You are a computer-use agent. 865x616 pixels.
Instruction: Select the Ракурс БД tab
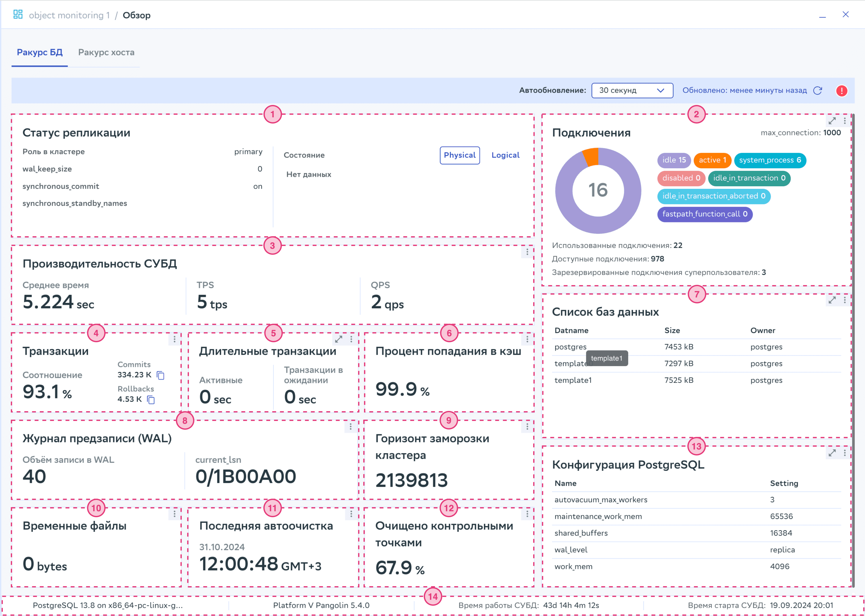pos(39,52)
